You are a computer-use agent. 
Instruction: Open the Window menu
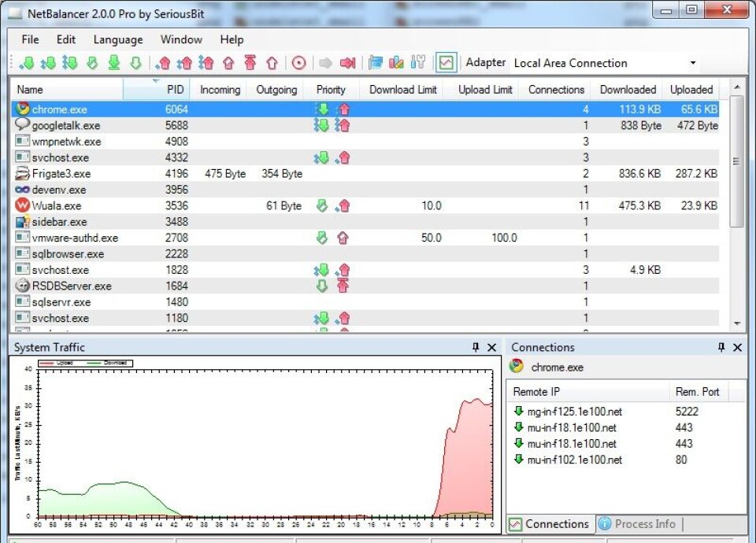click(x=181, y=39)
